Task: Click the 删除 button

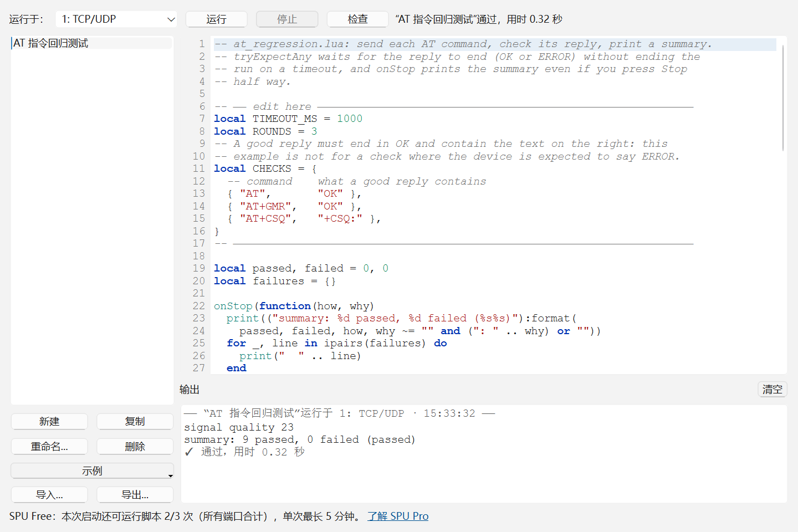Action: (135, 447)
